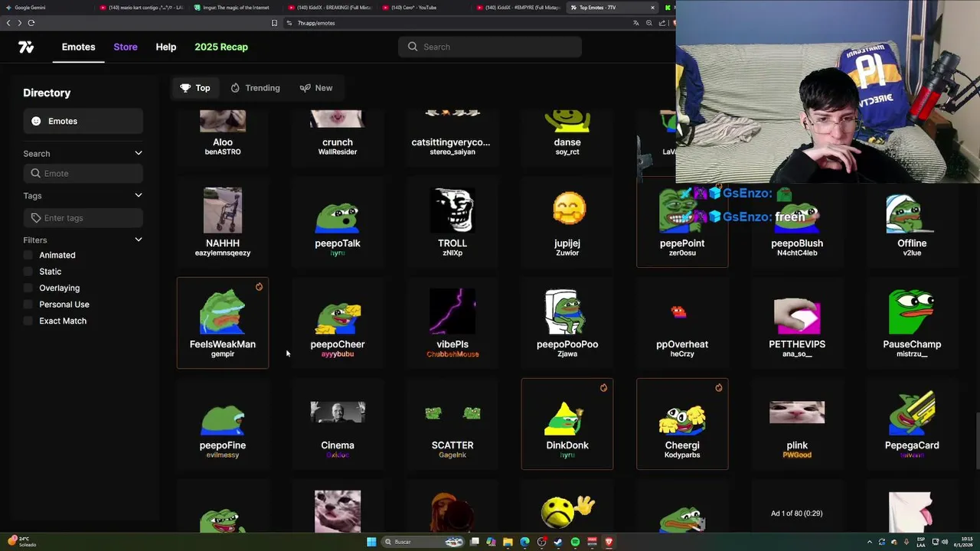
Task: Click the magnifier icon in the Emote field
Action: (36, 174)
